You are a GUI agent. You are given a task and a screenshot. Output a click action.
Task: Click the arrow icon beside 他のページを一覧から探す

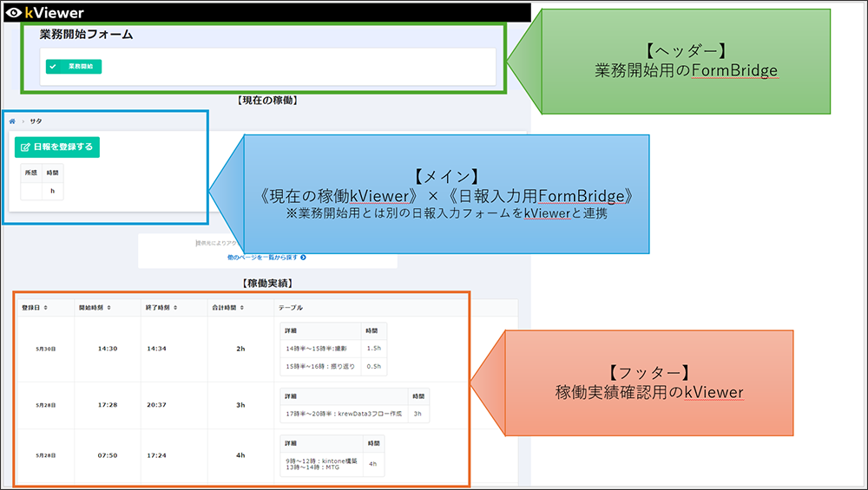pyautogui.click(x=303, y=258)
